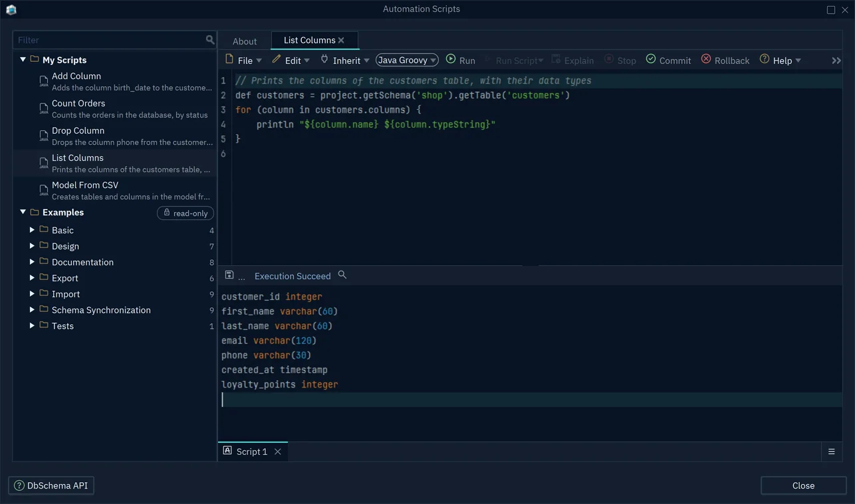Click the Commit checkmark icon
The height and width of the screenshot is (504, 855).
(651, 59)
